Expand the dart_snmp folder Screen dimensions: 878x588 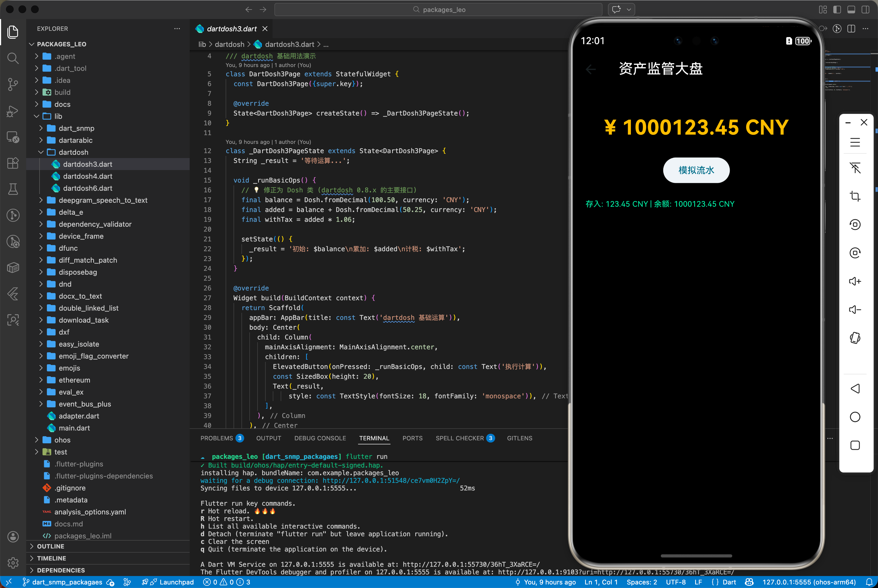click(76, 128)
